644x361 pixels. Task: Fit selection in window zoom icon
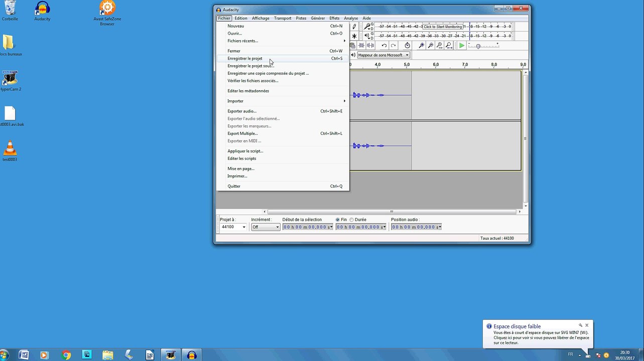click(439, 46)
